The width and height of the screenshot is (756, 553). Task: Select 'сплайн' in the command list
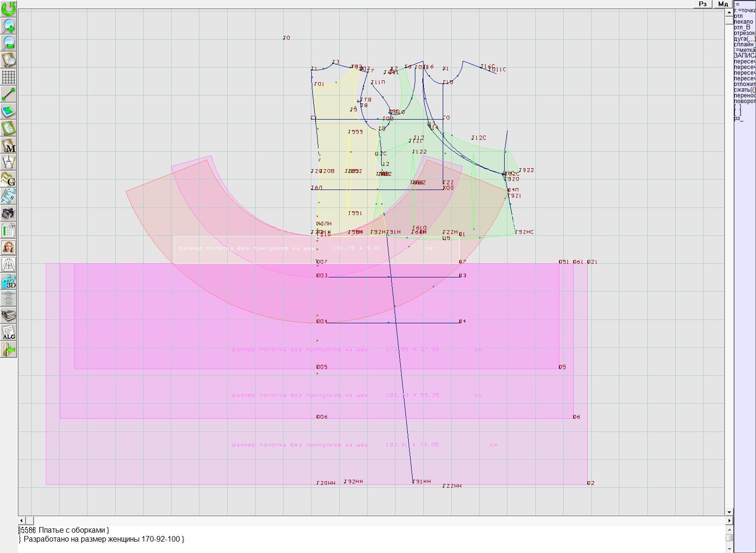pos(744,44)
